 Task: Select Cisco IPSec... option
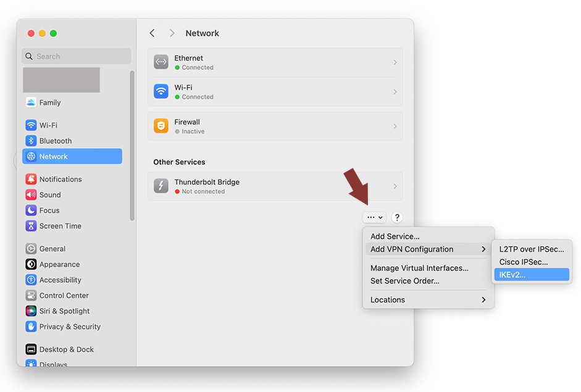(x=532, y=262)
